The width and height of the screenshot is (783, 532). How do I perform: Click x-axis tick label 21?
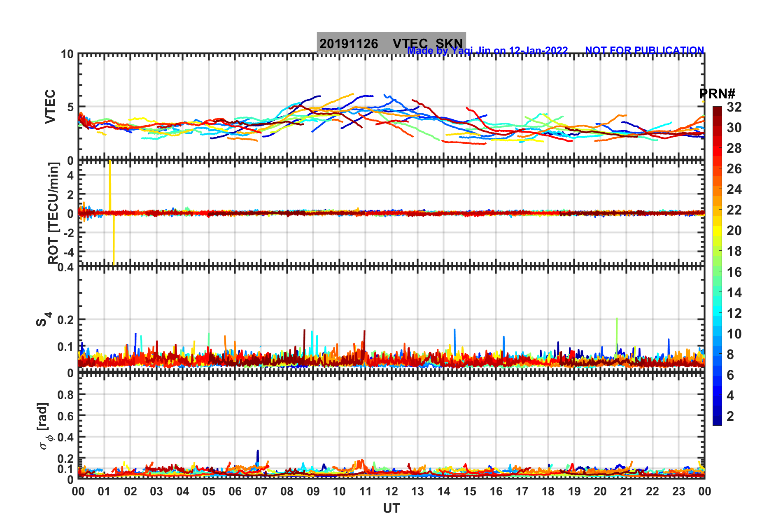626,491
